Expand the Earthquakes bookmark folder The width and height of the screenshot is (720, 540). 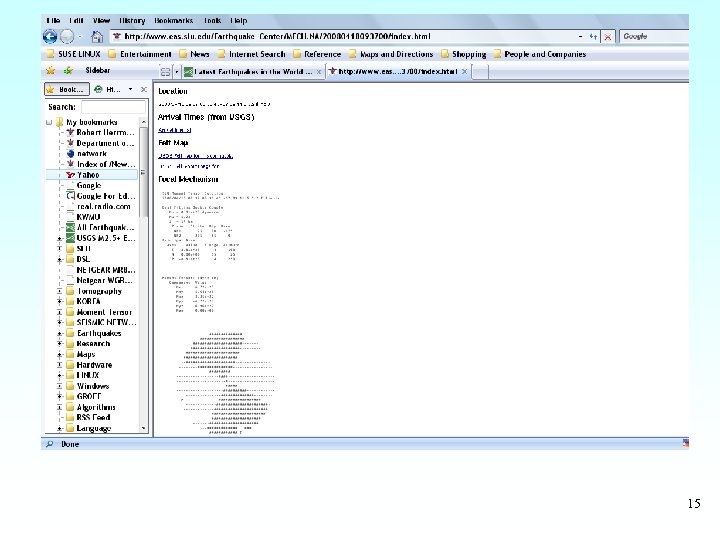(60, 333)
